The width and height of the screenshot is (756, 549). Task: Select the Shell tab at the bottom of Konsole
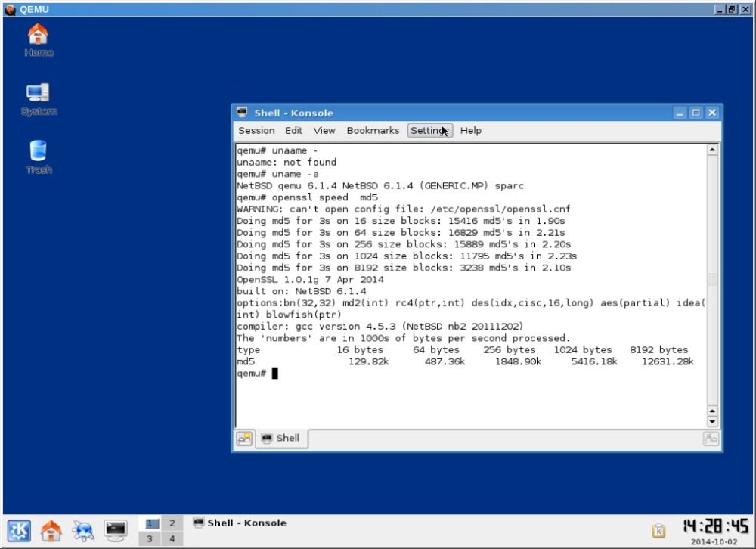281,438
